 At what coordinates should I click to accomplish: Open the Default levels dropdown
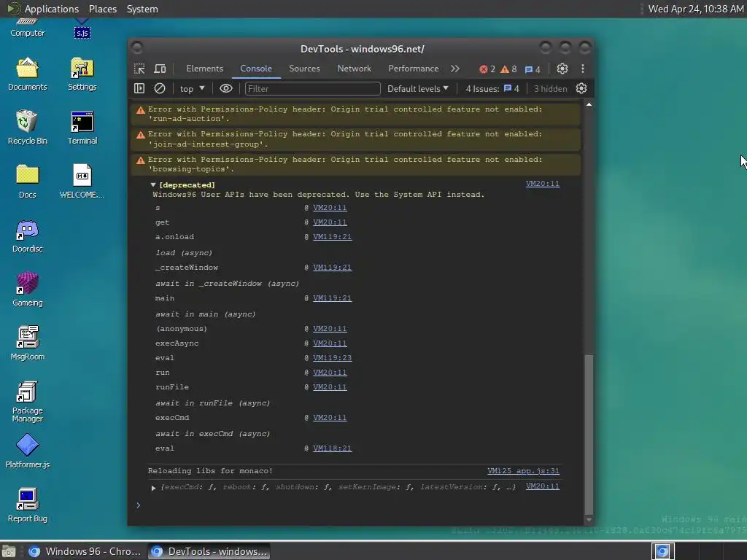[418, 88]
